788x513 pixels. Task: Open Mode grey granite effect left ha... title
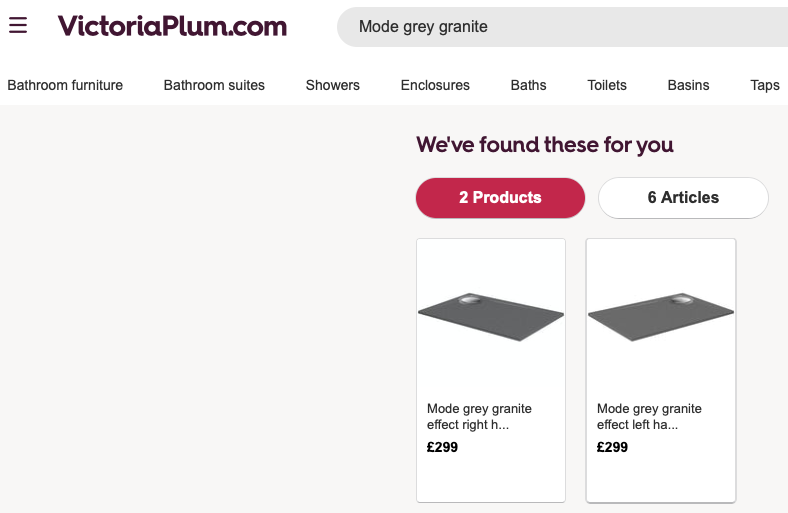(x=649, y=416)
